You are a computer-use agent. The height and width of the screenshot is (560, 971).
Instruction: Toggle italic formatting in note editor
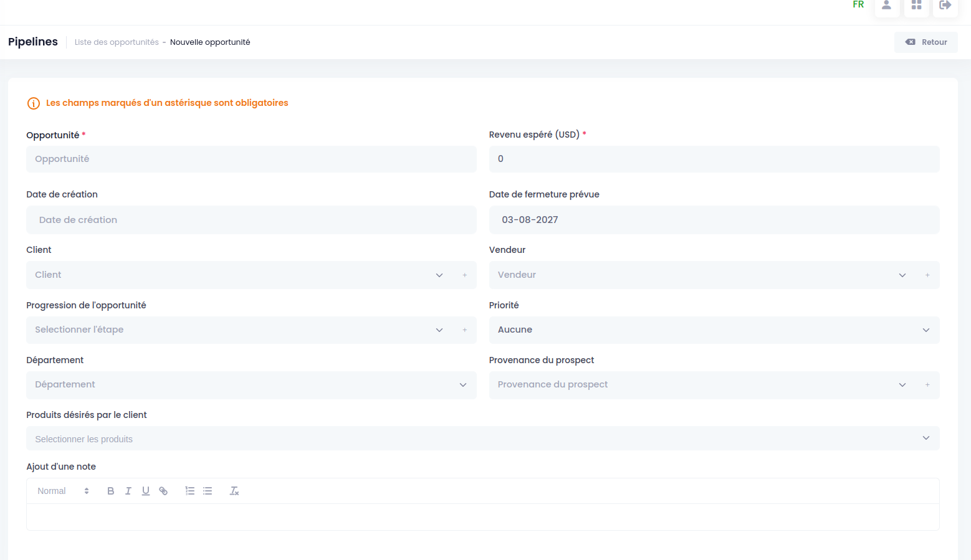coord(128,491)
